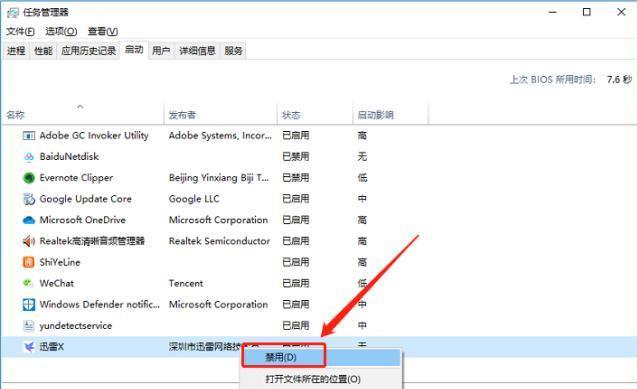637x389 pixels.
Task: Click Windows Defender's Microsoft Corporation publisher cell
Action: click(219, 305)
